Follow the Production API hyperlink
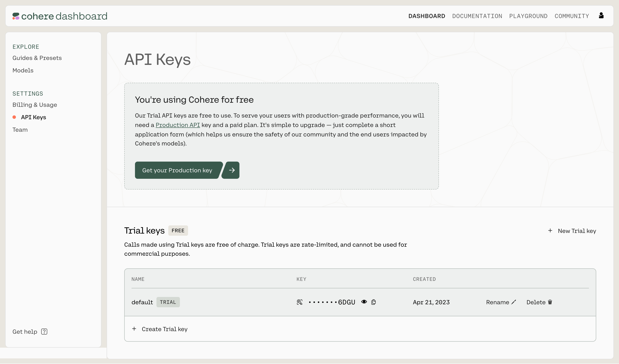 [178, 125]
